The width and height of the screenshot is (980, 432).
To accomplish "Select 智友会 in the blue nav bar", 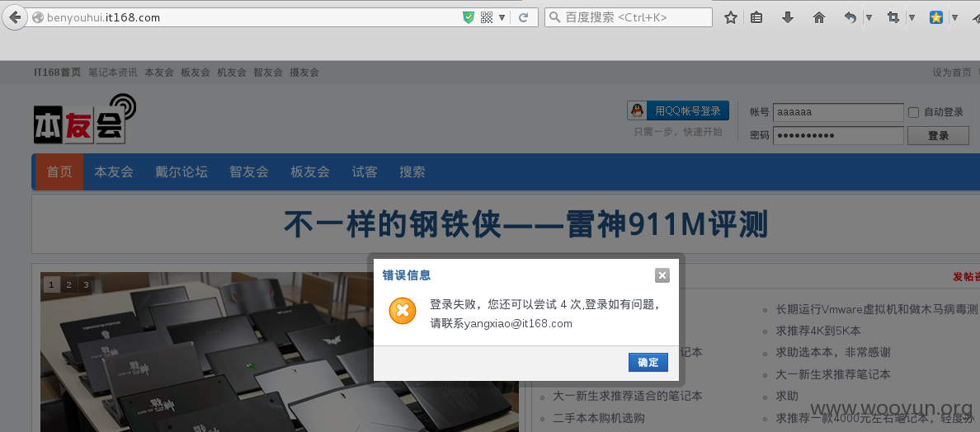I will [x=249, y=171].
